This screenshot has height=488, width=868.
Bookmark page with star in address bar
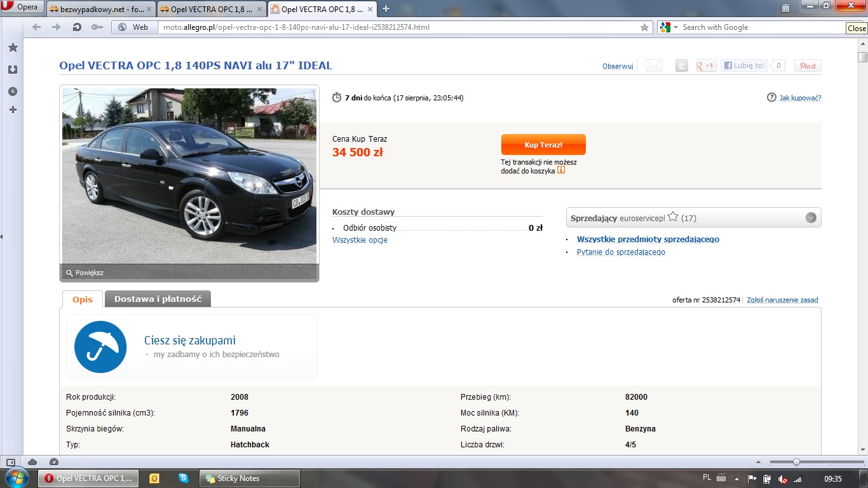click(645, 27)
